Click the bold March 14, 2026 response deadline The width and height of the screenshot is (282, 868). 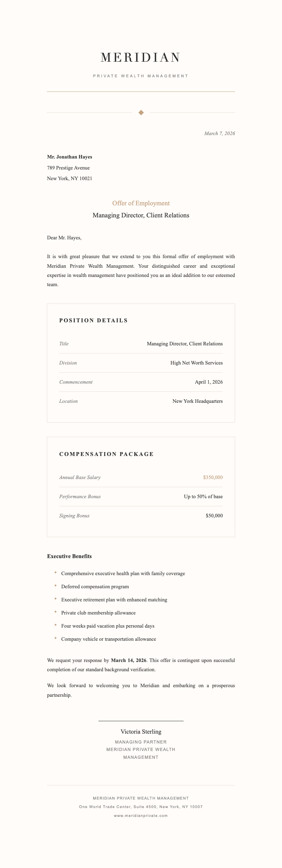(x=129, y=660)
